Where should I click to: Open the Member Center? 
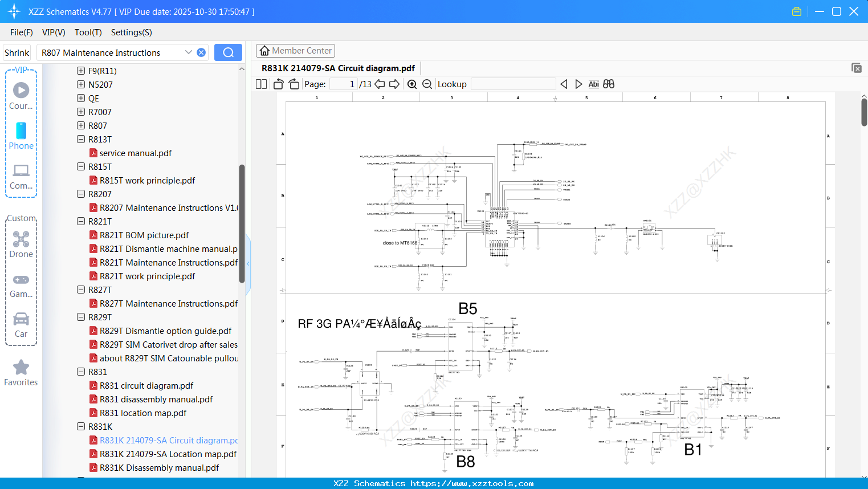[x=295, y=50]
